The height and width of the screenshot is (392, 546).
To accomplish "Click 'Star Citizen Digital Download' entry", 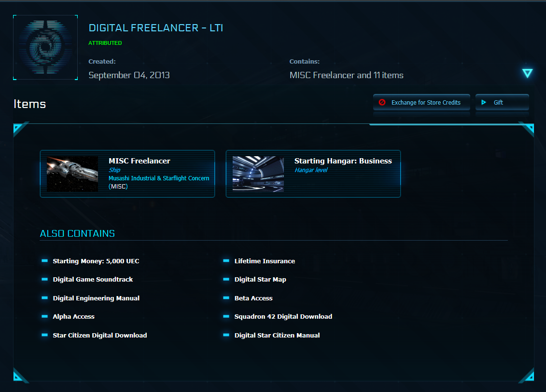I will click(100, 335).
